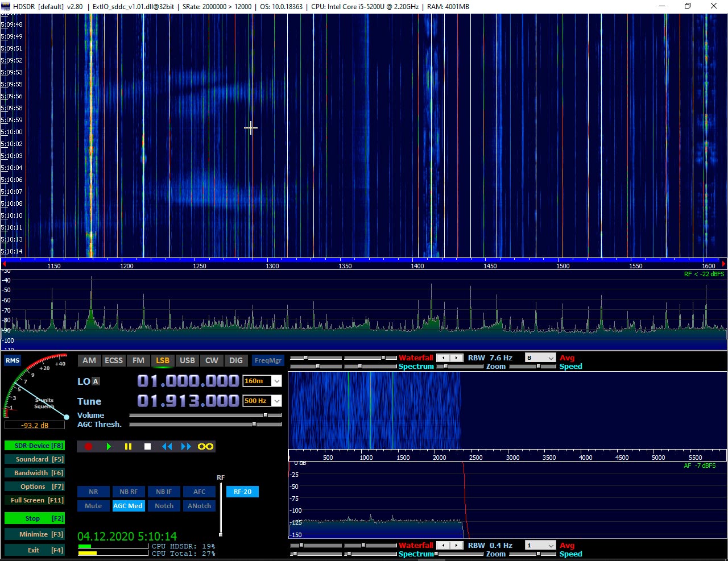This screenshot has height=561, width=728.
Task: Select ECSS mode
Action: [x=114, y=360]
